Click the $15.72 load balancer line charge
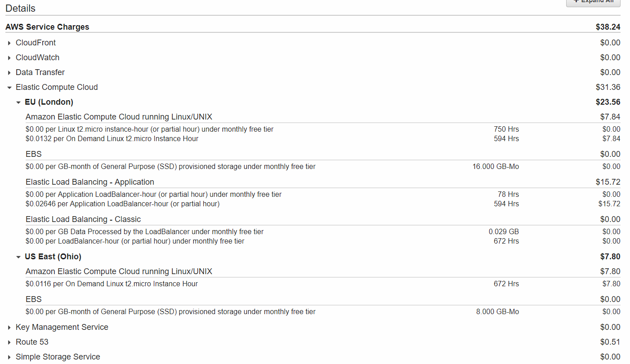The image size is (630, 364). [x=609, y=204]
